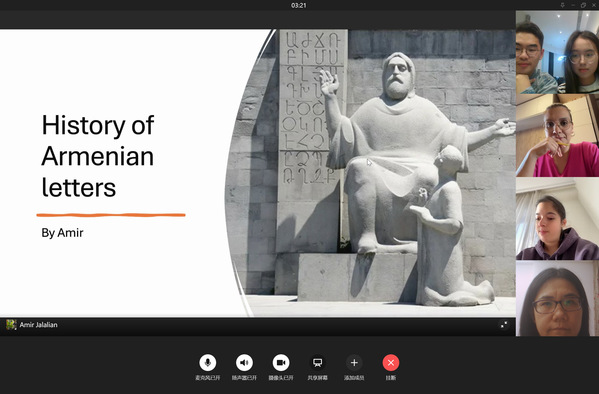The image size is (599, 394).
Task: Pin the window on top icon
Action: click(x=562, y=5)
